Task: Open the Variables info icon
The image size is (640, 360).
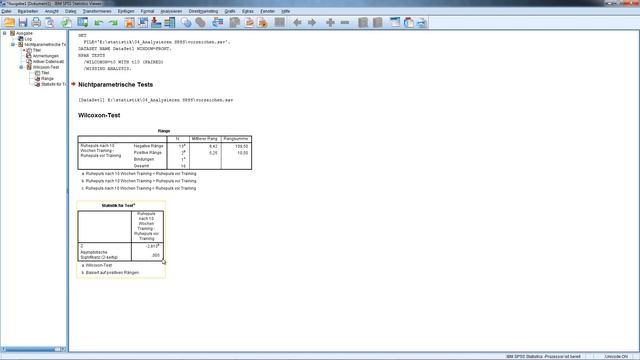Action: tap(170, 22)
